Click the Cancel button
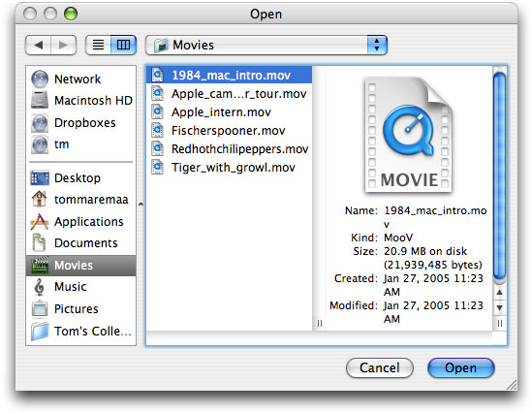Screen dimensions: 532x413 coord(380,367)
